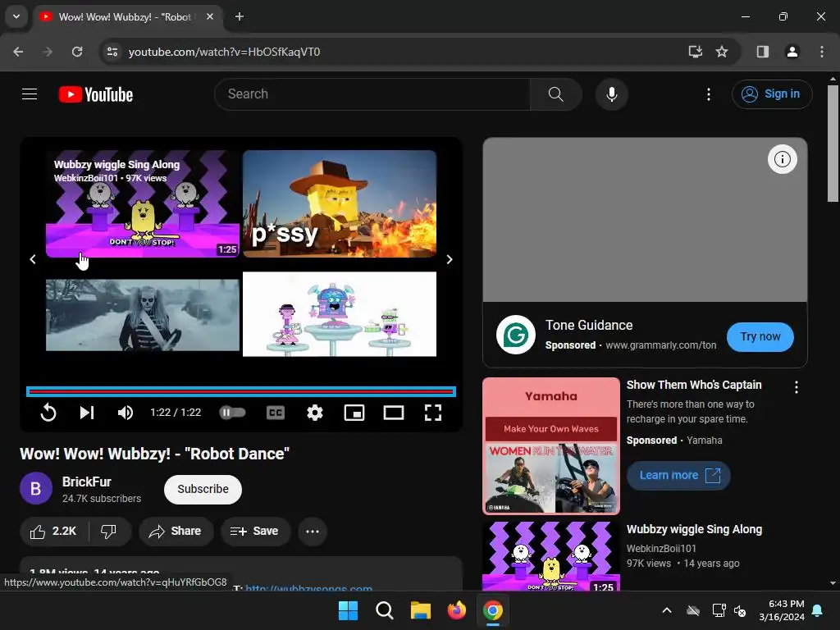Click the Share button
Screen dimensions: 840x630
(x=176, y=532)
